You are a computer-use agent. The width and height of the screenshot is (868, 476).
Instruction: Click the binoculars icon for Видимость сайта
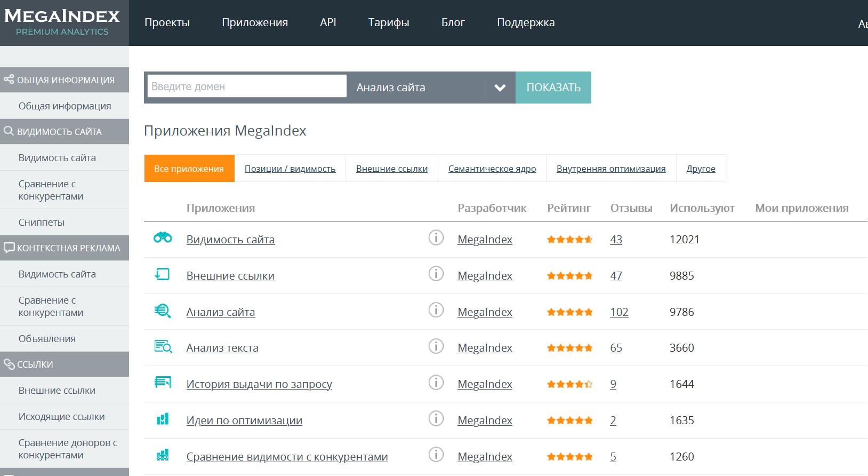163,238
